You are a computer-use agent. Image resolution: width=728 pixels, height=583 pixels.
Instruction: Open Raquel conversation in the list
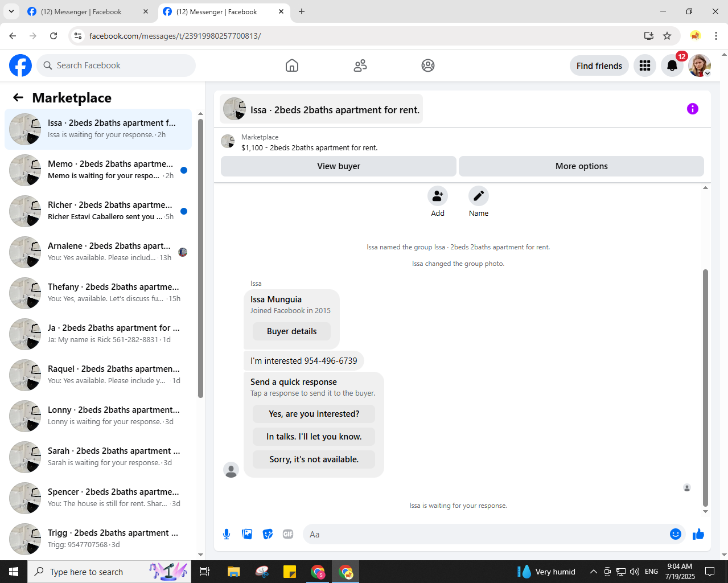click(98, 375)
